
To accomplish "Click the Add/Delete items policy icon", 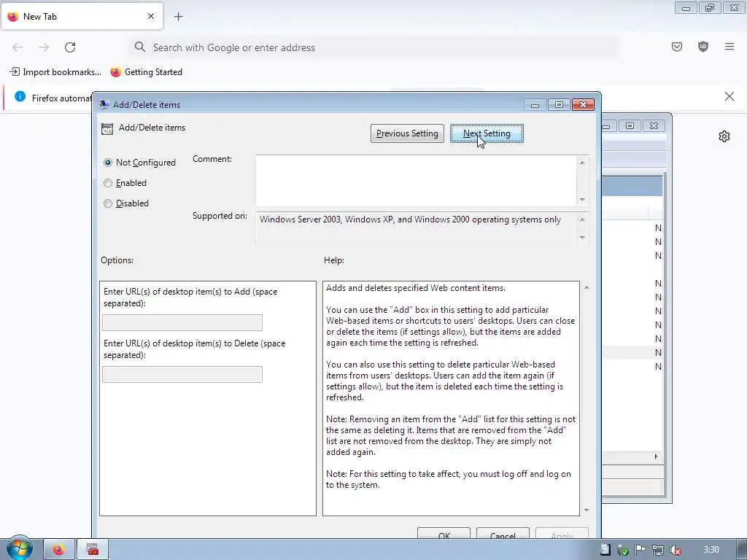I will [107, 128].
